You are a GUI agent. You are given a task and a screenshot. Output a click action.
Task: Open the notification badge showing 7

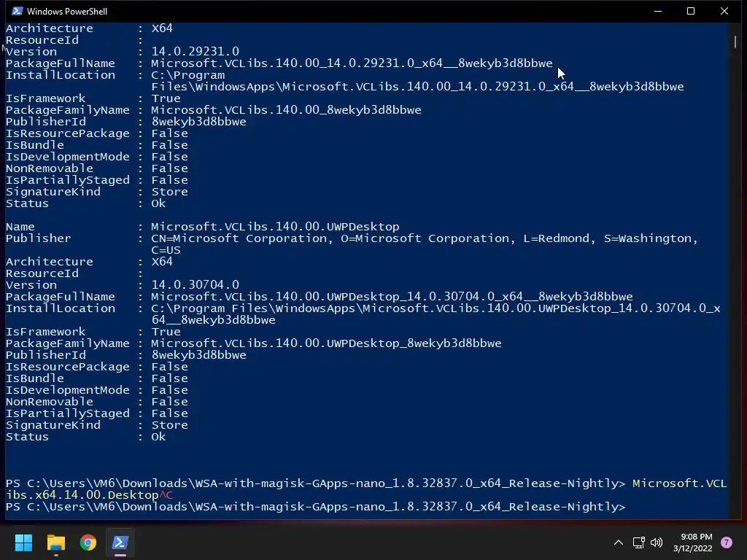point(726,542)
